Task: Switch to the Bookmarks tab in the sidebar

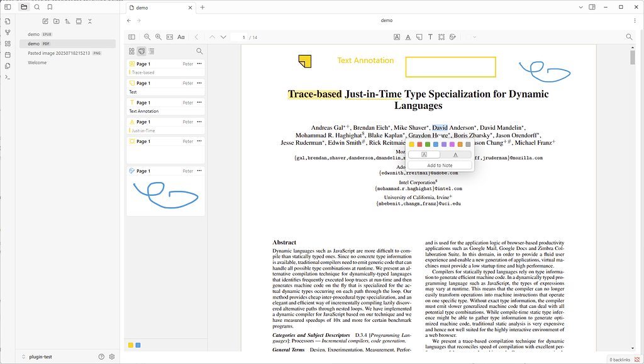Action: (x=50, y=7)
